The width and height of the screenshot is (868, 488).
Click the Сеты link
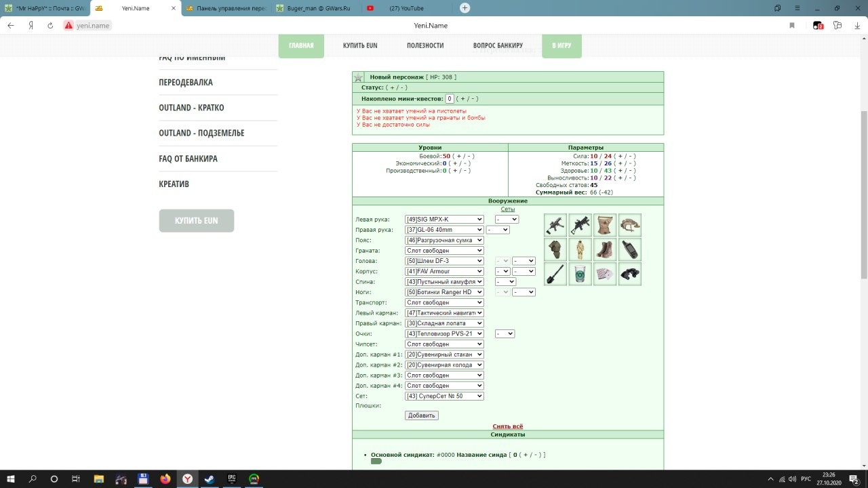(507, 209)
